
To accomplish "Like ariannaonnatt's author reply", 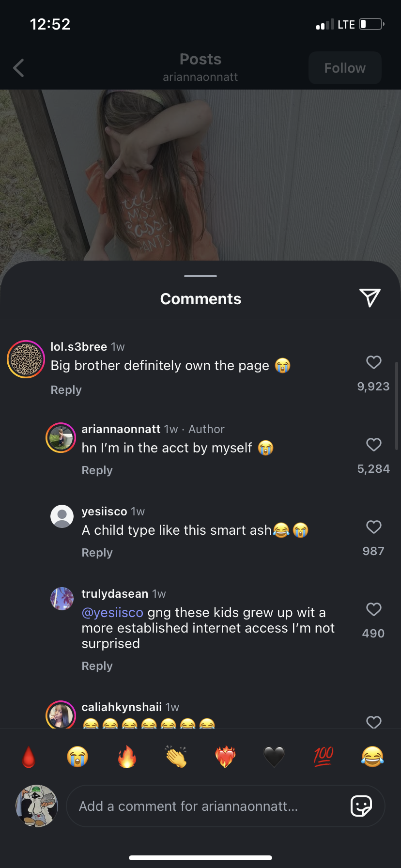I will (x=373, y=445).
